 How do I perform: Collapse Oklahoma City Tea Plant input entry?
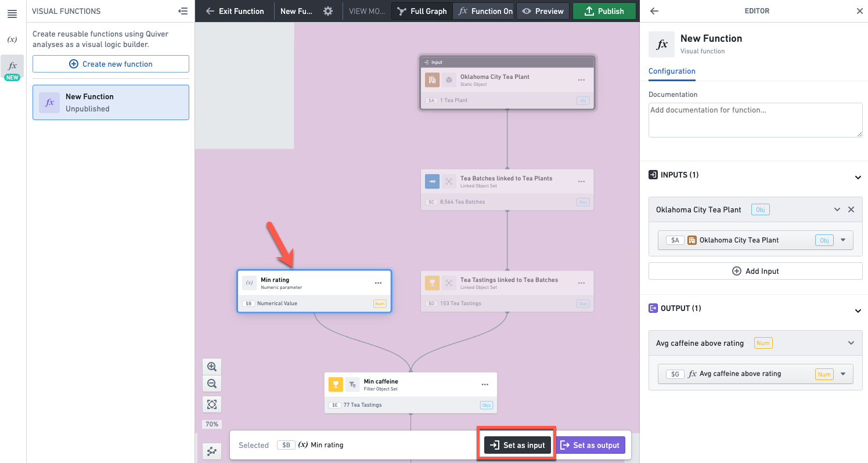pyautogui.click(x=837, y=209)
